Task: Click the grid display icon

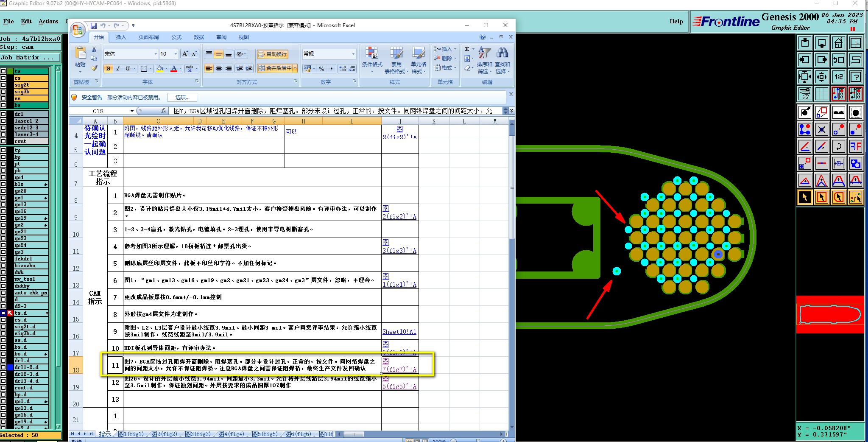Action: click(x=821, y=94)
